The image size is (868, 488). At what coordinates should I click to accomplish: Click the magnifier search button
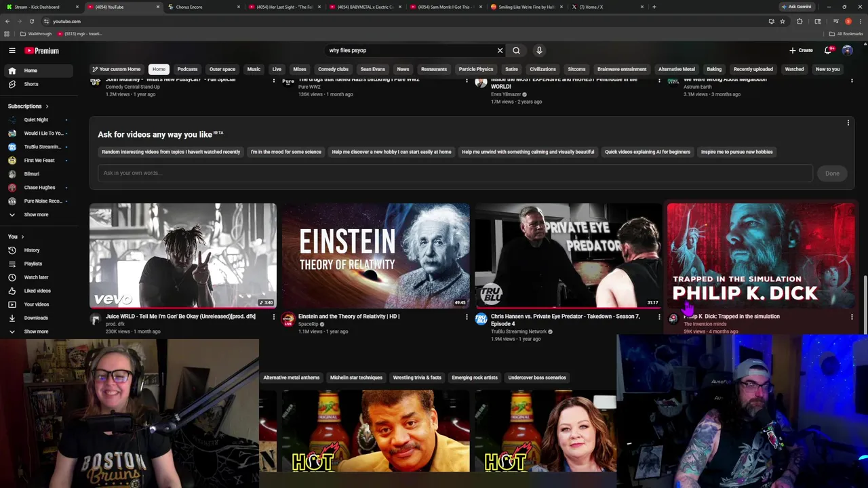pos(517,50)
